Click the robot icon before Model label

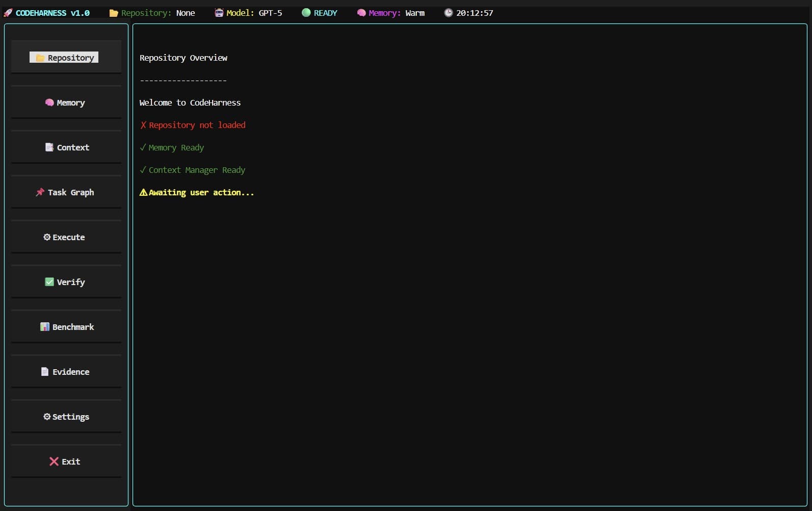point(219,13)
